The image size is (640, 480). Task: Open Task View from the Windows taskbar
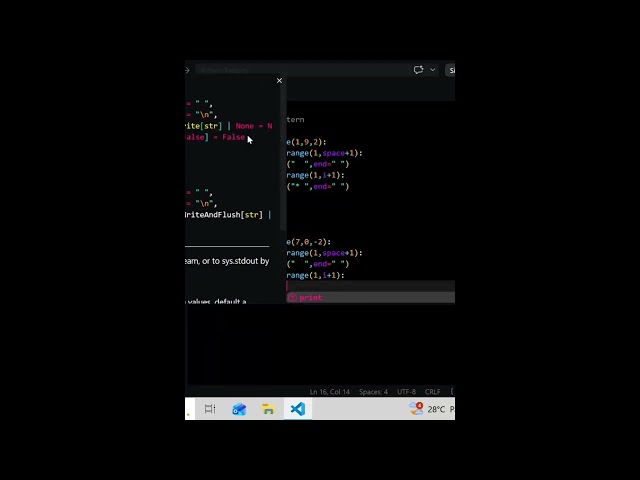[210, 409]
